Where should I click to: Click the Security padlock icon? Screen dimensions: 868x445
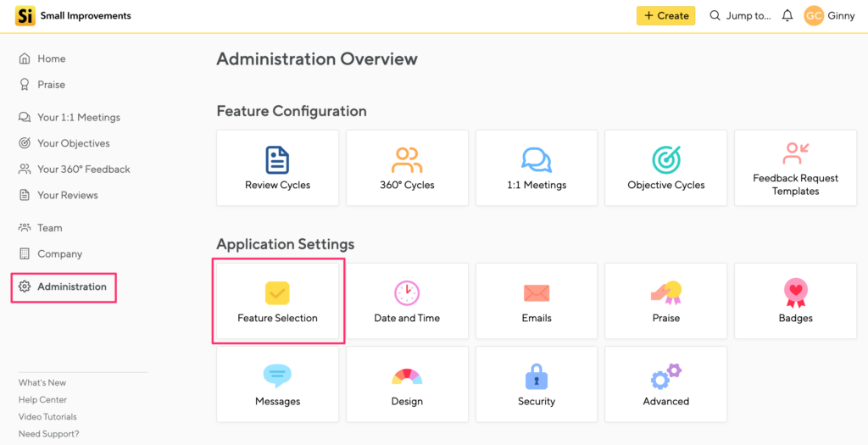[537, 376]
